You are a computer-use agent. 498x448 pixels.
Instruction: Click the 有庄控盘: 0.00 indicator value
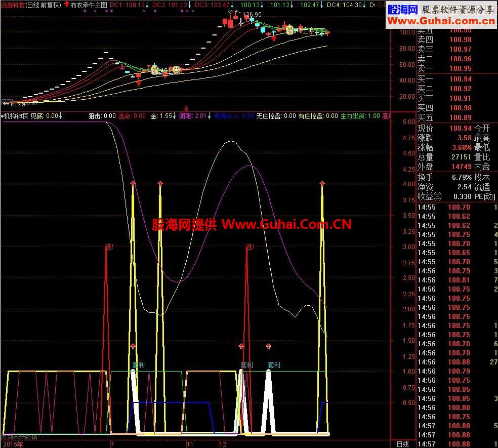tap(318, 116)
